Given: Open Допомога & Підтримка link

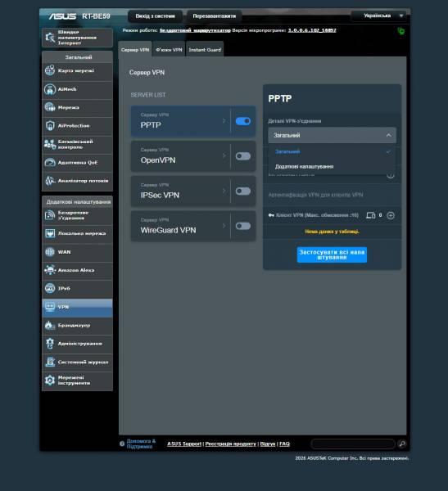Looking at the screenshot, I should [x=141, y=444].
